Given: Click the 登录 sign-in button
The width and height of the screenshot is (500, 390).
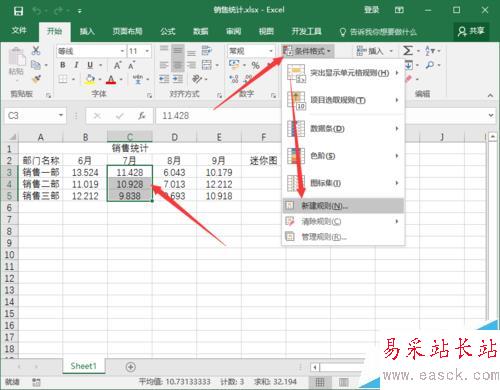Looking at the screenshot, I should coord(372,10).
